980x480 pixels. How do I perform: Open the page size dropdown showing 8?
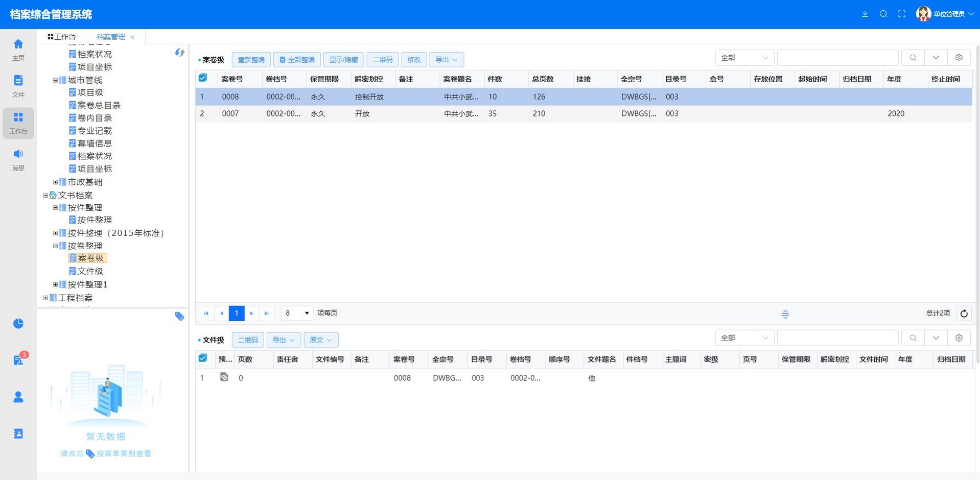[x=297, y=313]
